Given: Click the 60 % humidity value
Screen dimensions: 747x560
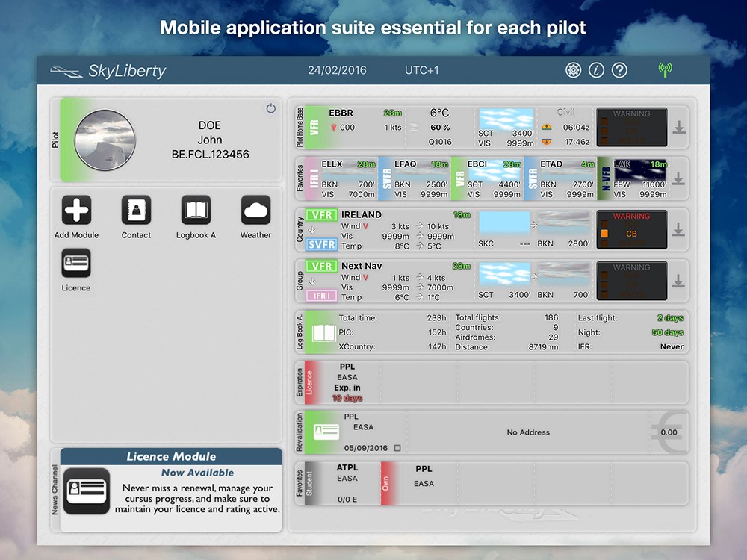Looking at the screenshot, I should tap(440, 128).
